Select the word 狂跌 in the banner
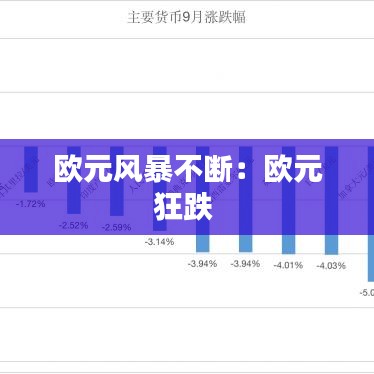Viewport: 374px width, 374px height. pos(183,207)
